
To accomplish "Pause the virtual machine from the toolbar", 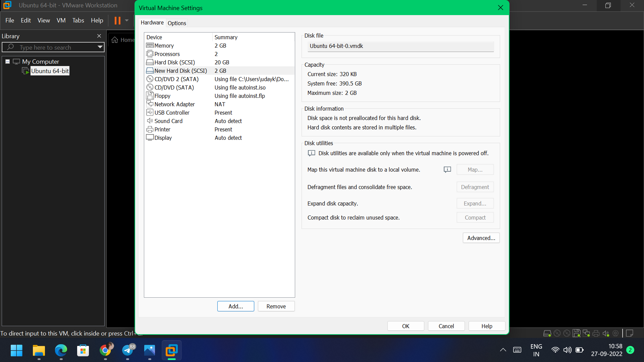I will 117,20.
